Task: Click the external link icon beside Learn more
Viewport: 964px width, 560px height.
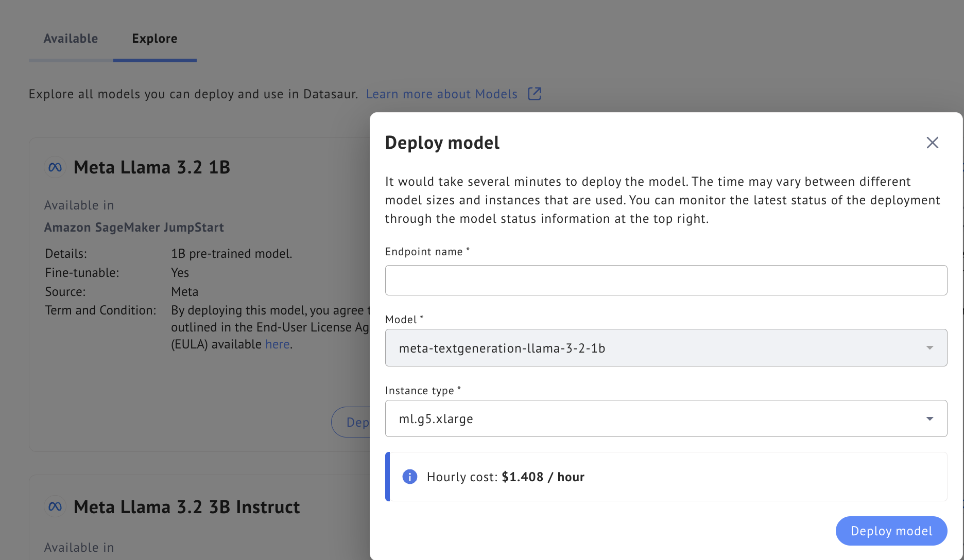Action: click(x=535, y=94)
